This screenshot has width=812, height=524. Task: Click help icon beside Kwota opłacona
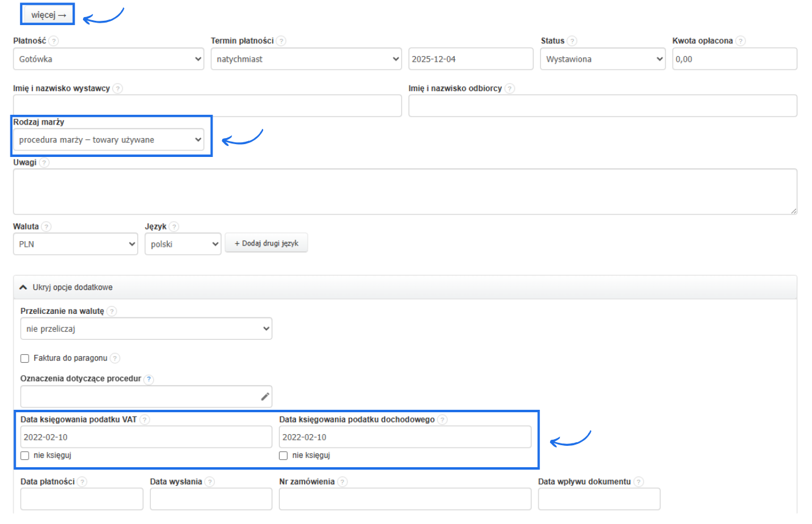[x=741, y=41]
